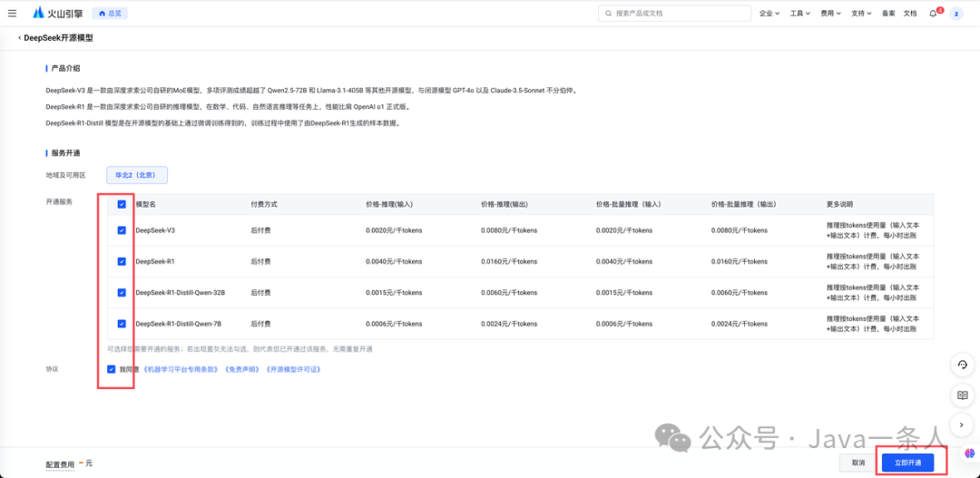Click the 价格-批量推理（输出） column header

[x=744, y=204]
